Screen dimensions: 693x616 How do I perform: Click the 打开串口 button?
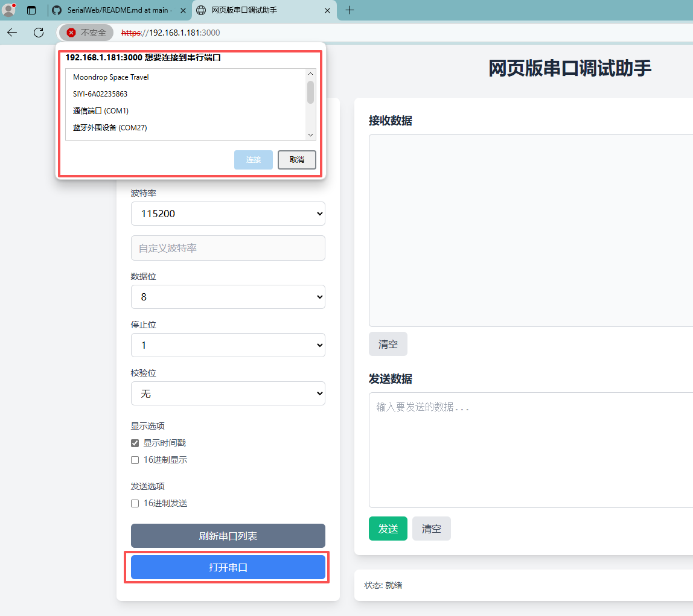(x=228, y=567)
